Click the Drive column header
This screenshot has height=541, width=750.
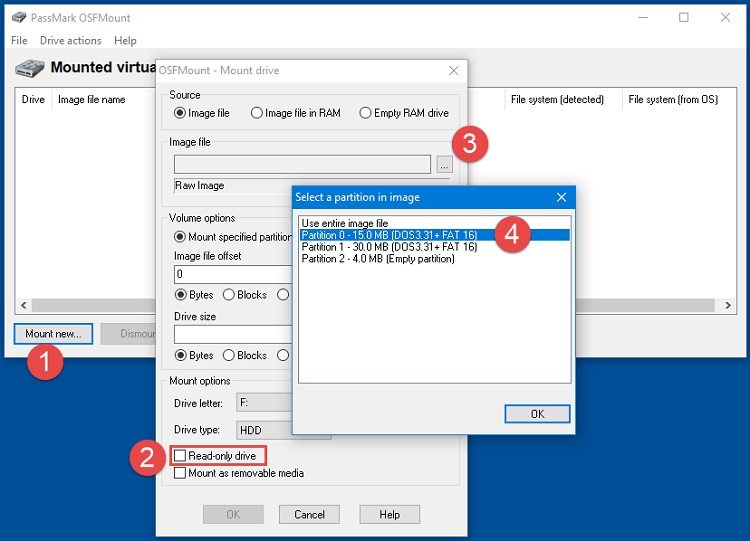tap(33, 99)
